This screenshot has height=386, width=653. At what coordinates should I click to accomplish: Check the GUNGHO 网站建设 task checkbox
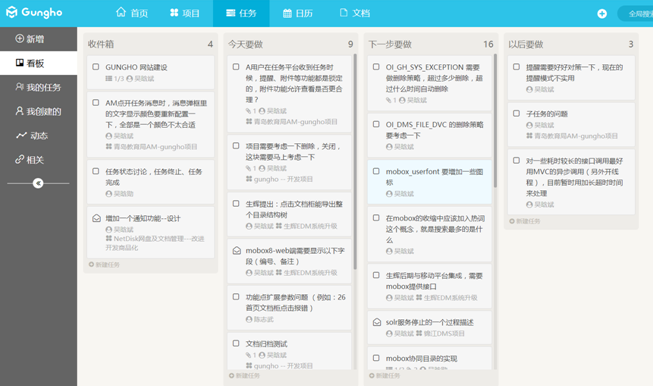click(x=96, y=67)
